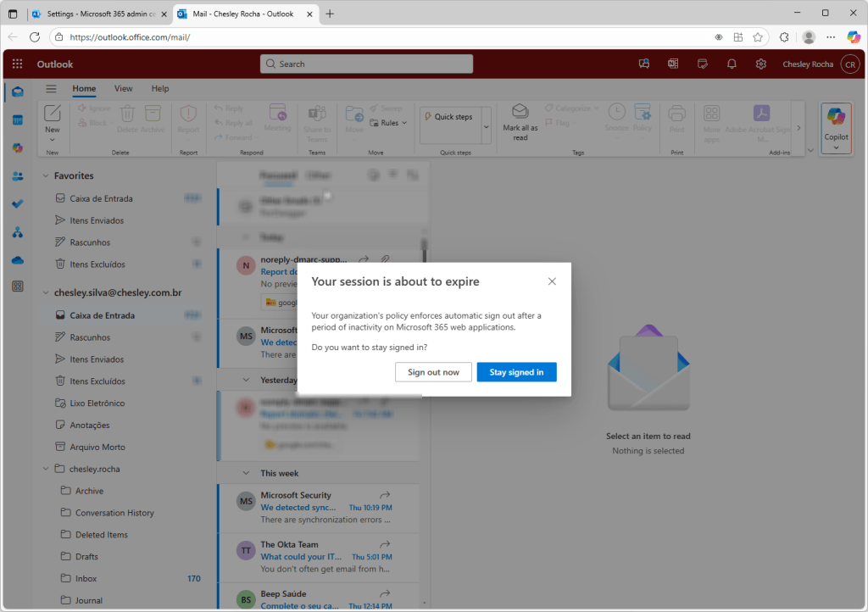Open the Settings gear icon

coord(761,64)
